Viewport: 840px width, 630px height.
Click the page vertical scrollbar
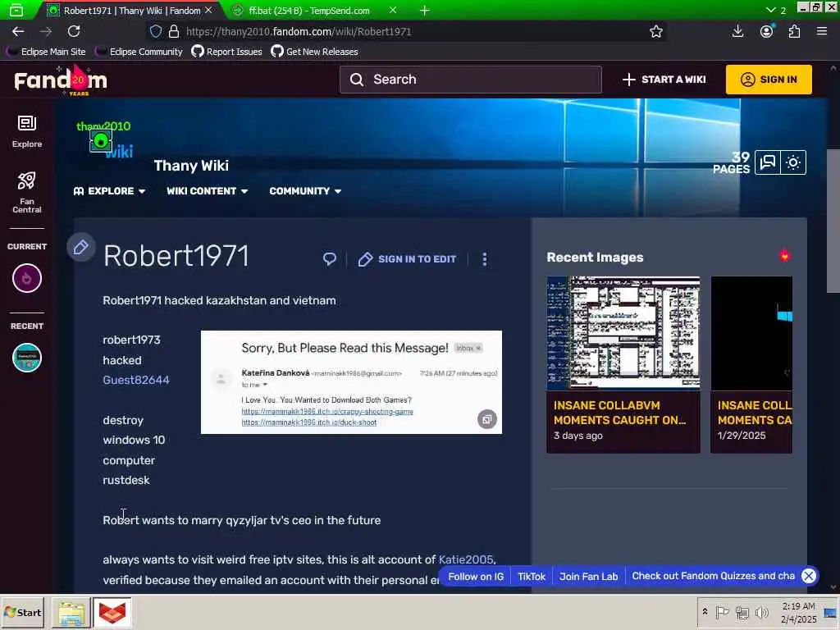[x=833, y=221]
